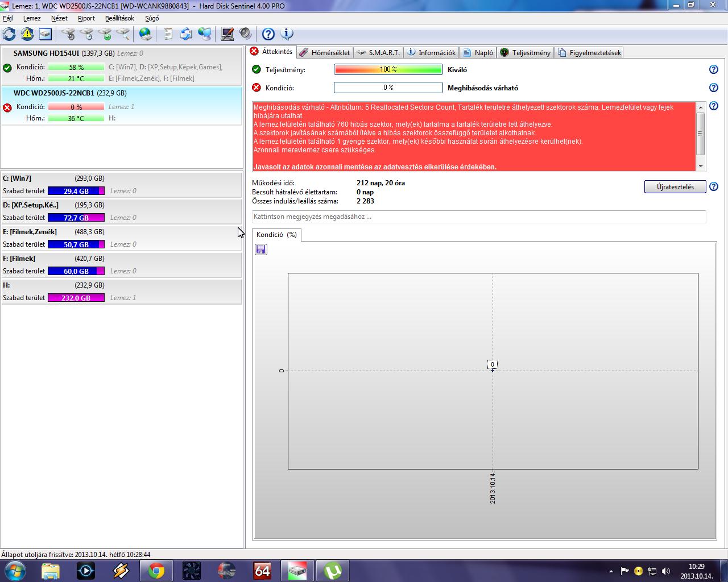
Task: Show hidden system tray icons
Action: 611,571
